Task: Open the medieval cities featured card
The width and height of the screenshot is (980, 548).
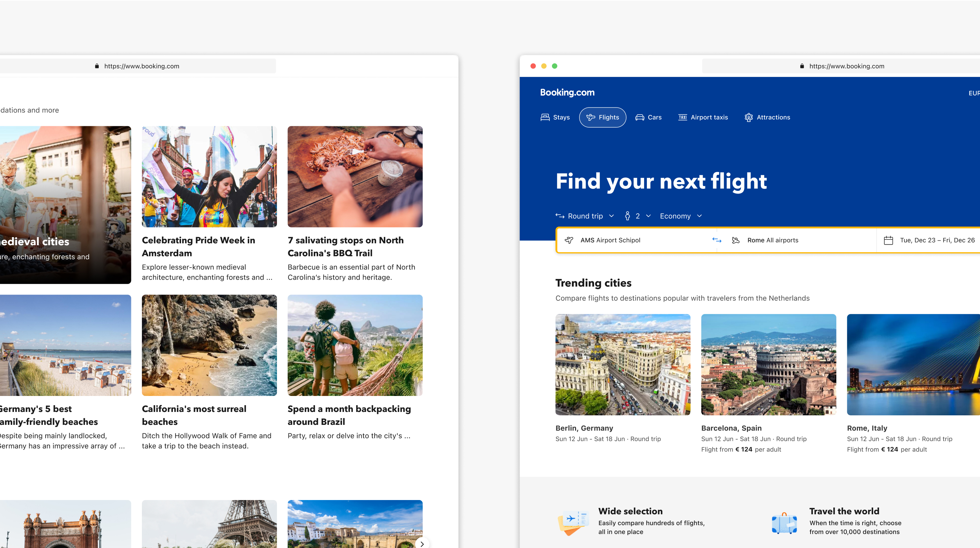Action: coord(65,204)
